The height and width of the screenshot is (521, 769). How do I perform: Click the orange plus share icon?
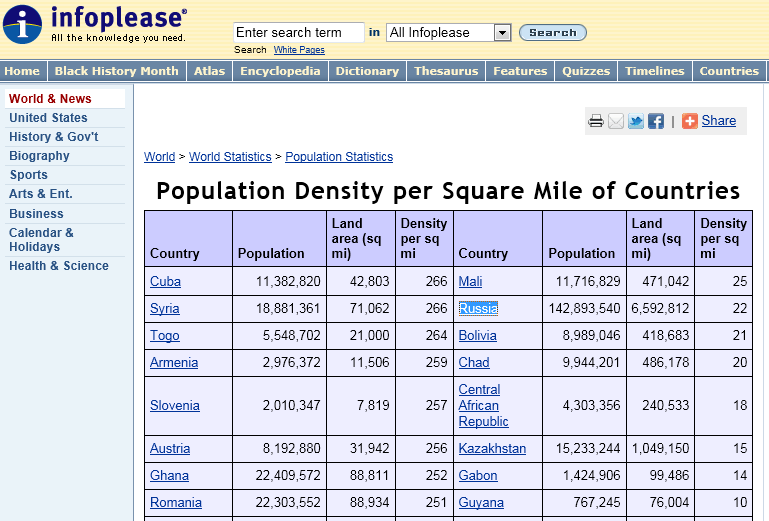[x=690, y=121]
